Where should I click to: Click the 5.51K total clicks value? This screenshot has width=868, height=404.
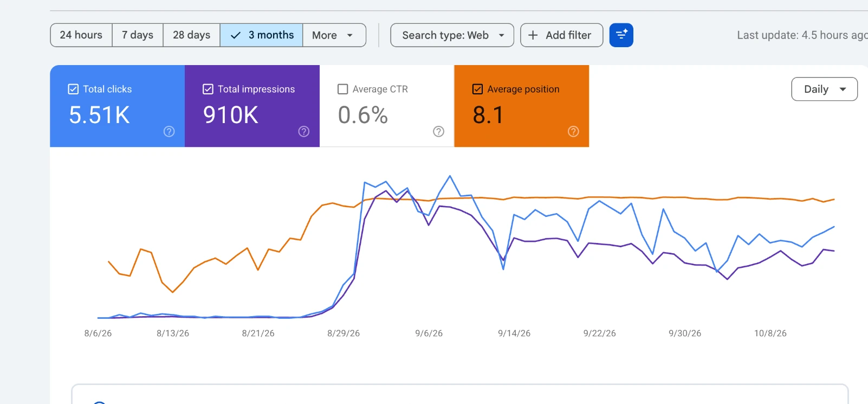coord(99,115)
